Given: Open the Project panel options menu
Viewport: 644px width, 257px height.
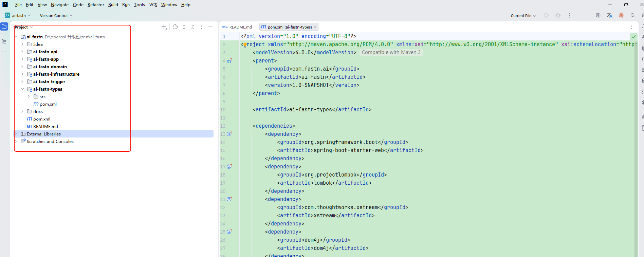Looking at the screenshot, I should [202, 27].
